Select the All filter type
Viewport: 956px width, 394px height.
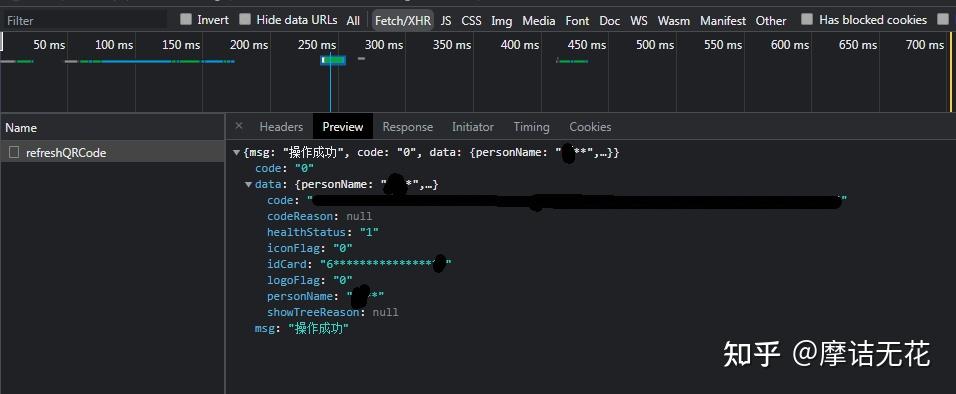coord(353,21)
